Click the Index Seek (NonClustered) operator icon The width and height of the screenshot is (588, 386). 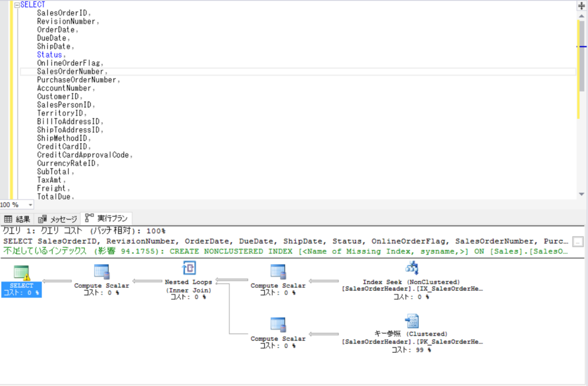pos(412,268)
